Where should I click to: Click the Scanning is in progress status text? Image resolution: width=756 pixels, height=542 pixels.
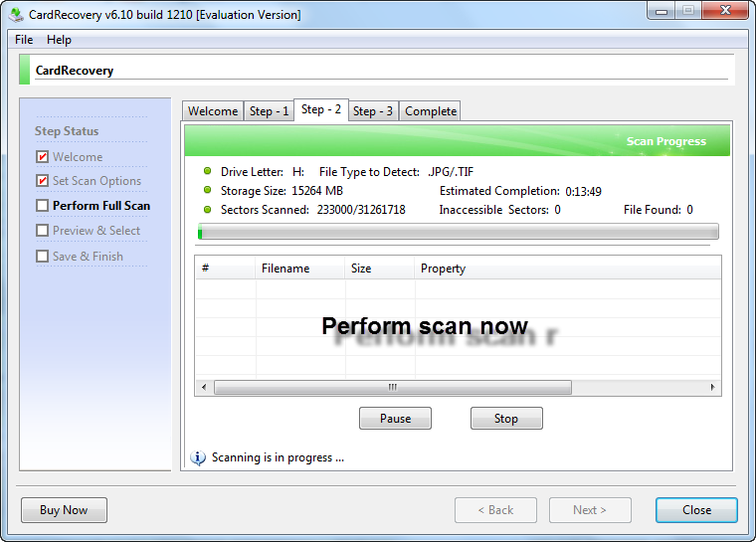278,457
